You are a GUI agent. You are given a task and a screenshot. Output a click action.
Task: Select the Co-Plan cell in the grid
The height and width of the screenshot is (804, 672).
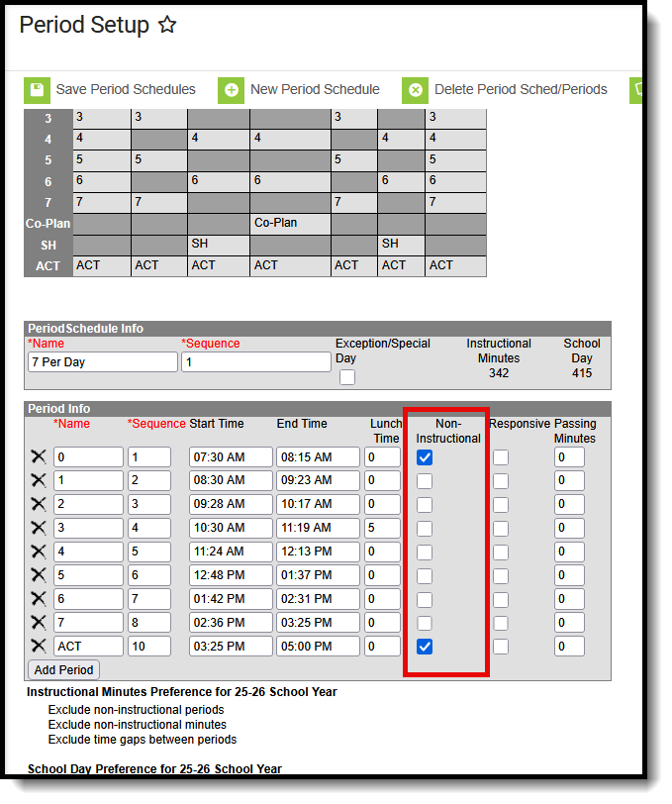[x=290, y=224]
